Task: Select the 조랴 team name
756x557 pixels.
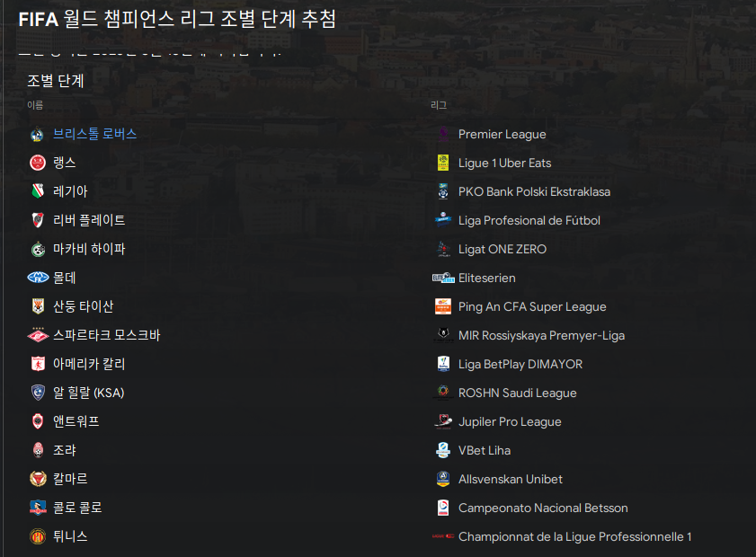Action: (x=65, y=450)
